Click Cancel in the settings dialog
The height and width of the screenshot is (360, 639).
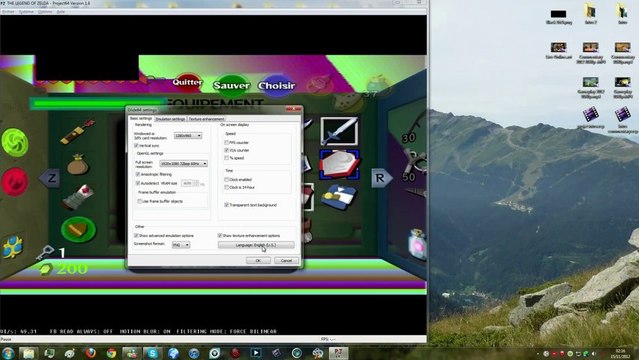[x=286, y=261]
